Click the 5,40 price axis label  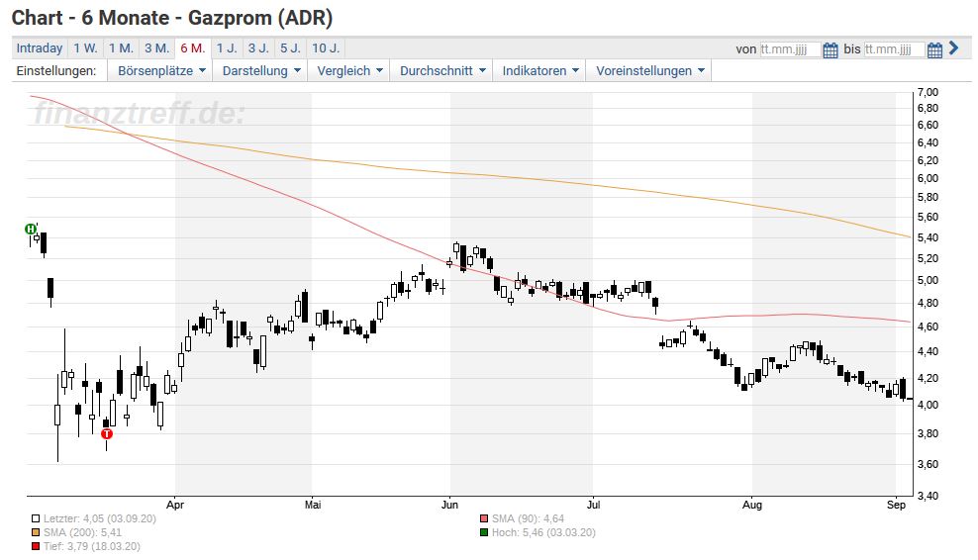tap(929, 237)
